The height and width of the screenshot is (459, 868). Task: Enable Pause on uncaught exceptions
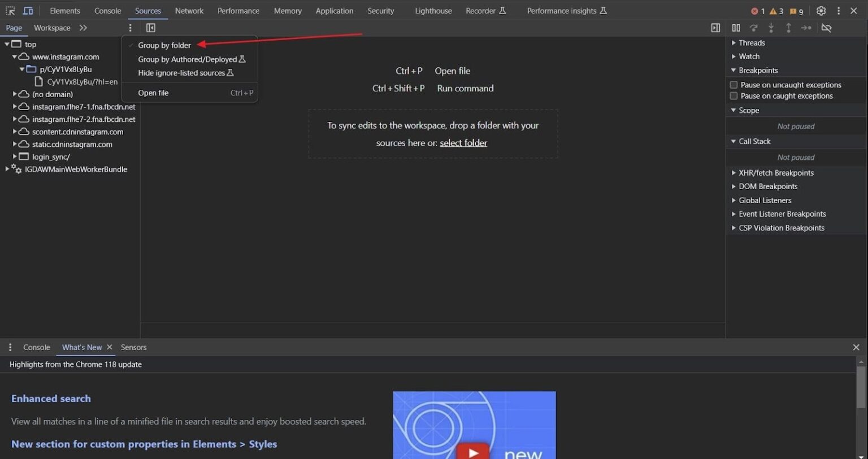pyautogui.click(x=734, y=85)
